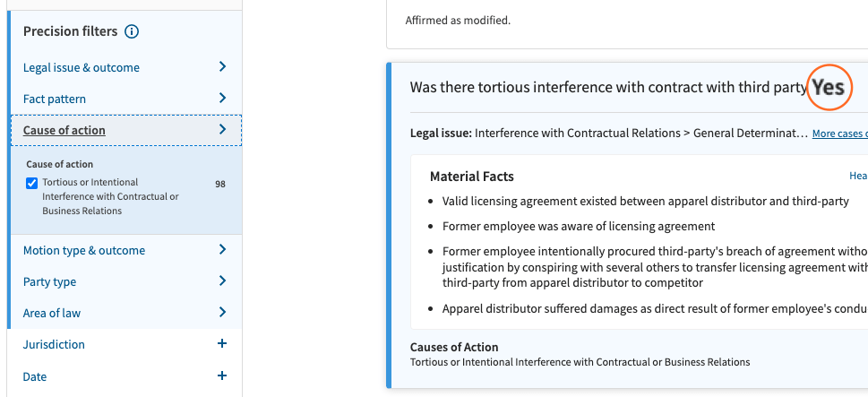The height and width of the screenshot is (397, 868).
Task: Click the circled Yes answer
Action: tap(828, 88)
